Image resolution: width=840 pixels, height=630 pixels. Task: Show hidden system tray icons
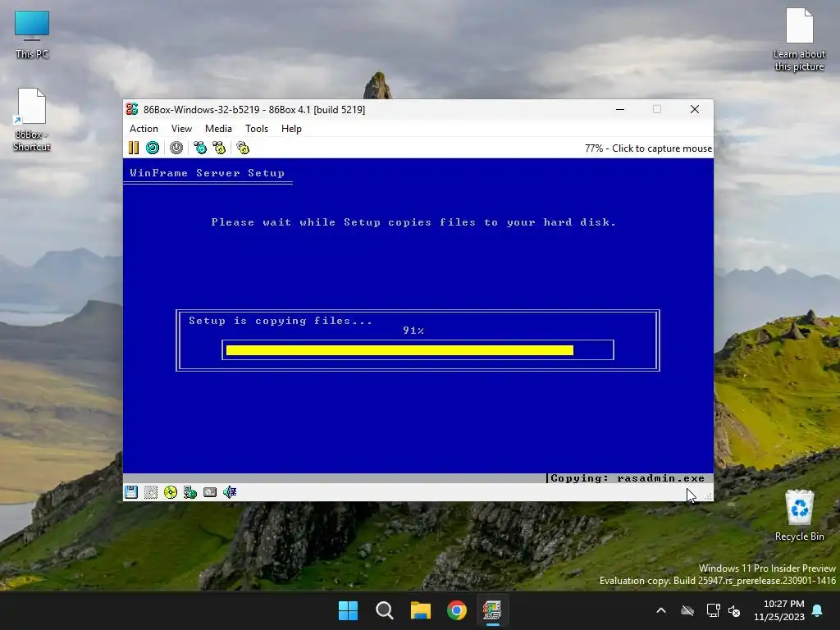[x=661, y=610]
